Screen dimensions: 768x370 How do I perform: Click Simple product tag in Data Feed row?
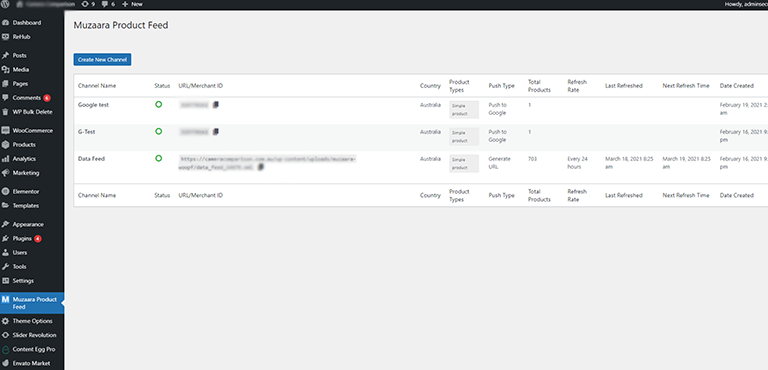464,164
